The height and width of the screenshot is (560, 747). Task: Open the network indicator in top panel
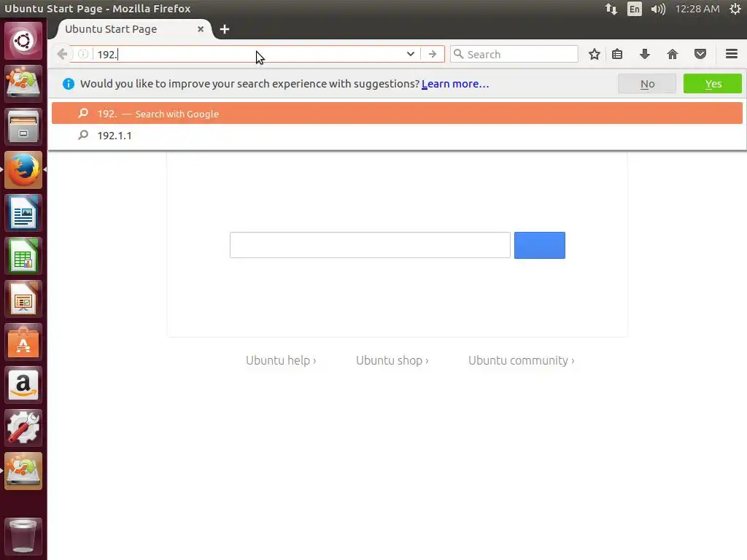[x=611, y=9]
